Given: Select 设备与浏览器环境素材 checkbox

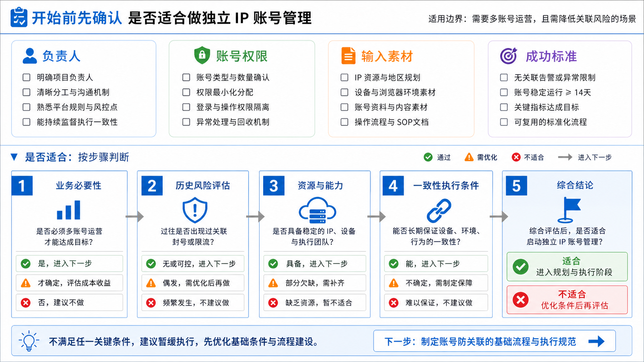Looking at the screenshot, I should click(x=345, y=92).
